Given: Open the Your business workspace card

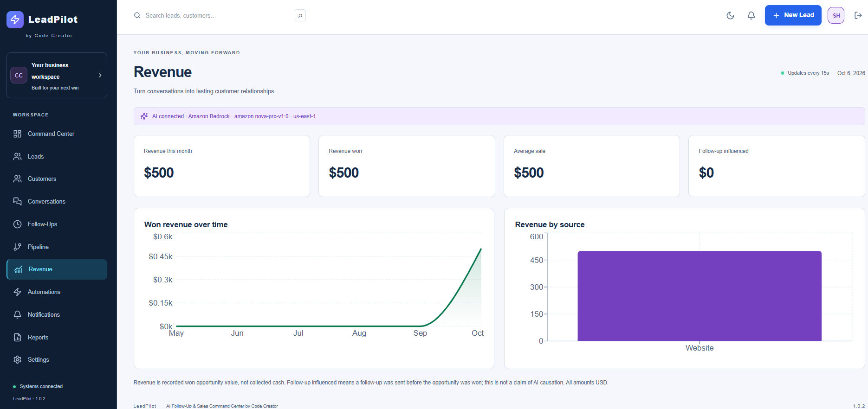Looking at the screenshot, I should (57, 76).
